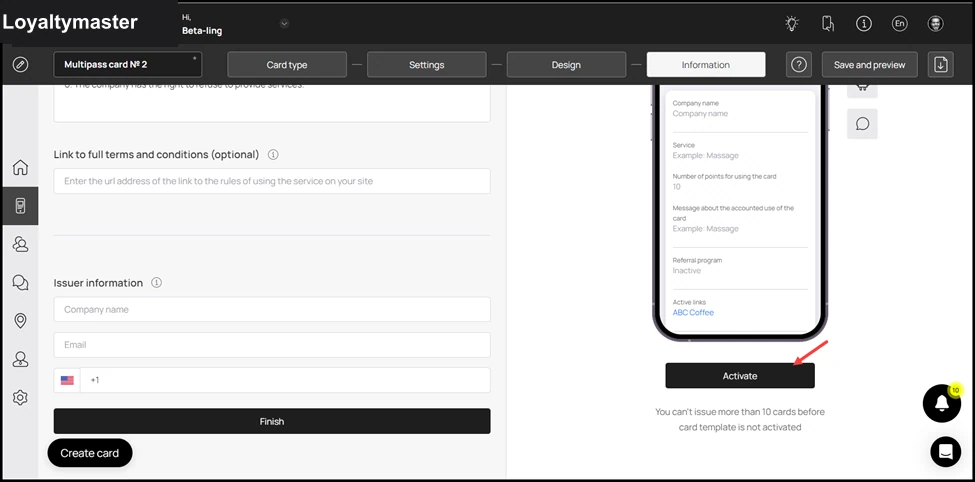Open the ABC Coffee link in preview
The image size is (975, 482).
(693, 312)
